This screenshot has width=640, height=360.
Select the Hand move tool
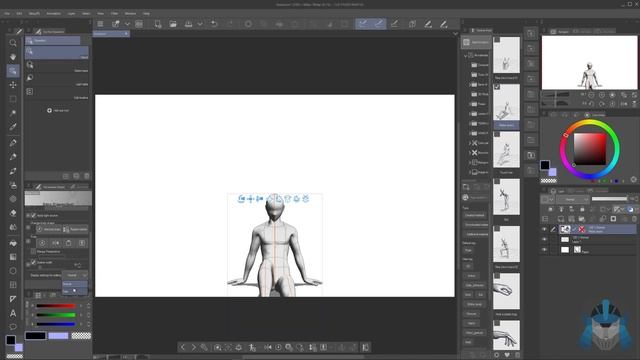pos(13,56)
